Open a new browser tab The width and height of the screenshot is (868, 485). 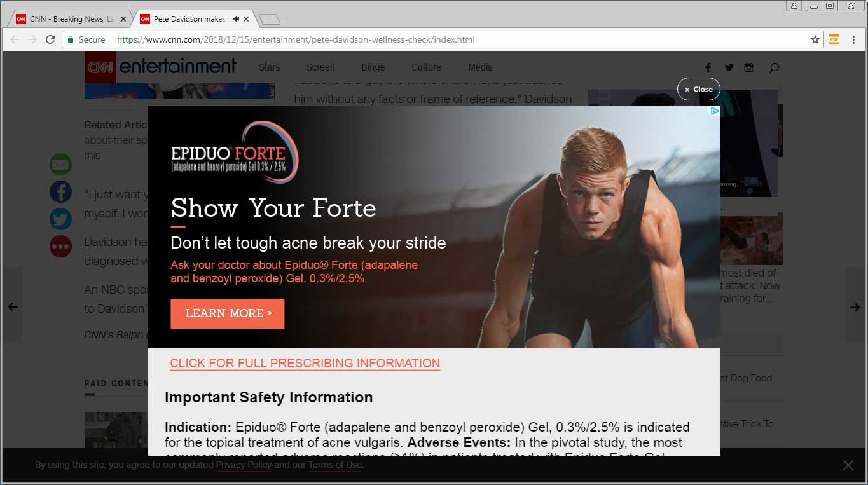[x=270, y=19]
